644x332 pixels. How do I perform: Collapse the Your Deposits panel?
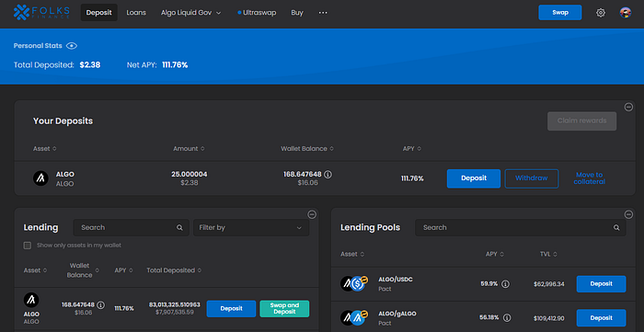(x=628, y=107)
